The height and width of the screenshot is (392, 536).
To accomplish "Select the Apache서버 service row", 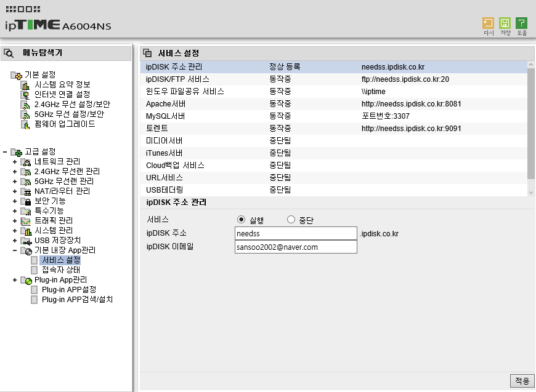I will tap(334, 104).
